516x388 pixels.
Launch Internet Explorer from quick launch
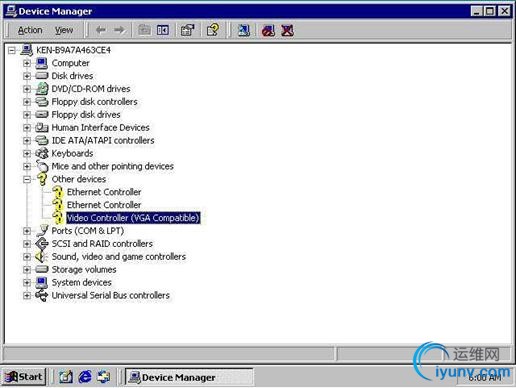85,377
